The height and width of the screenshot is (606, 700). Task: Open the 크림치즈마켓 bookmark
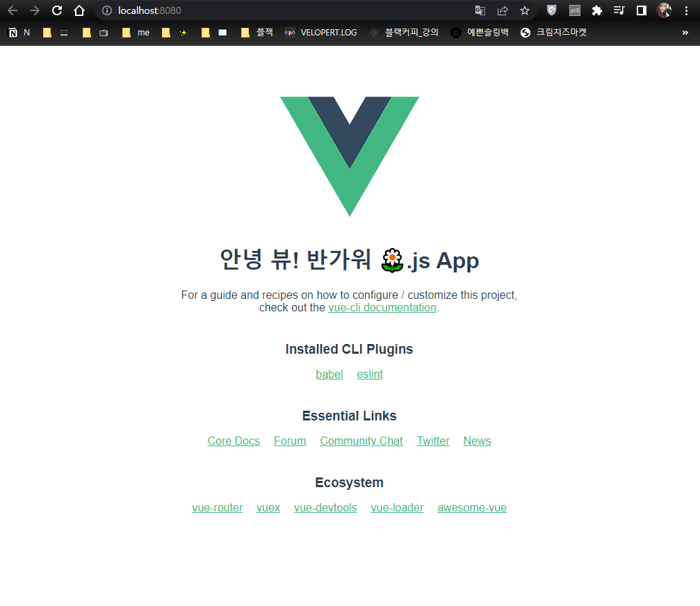coord(553,33)
